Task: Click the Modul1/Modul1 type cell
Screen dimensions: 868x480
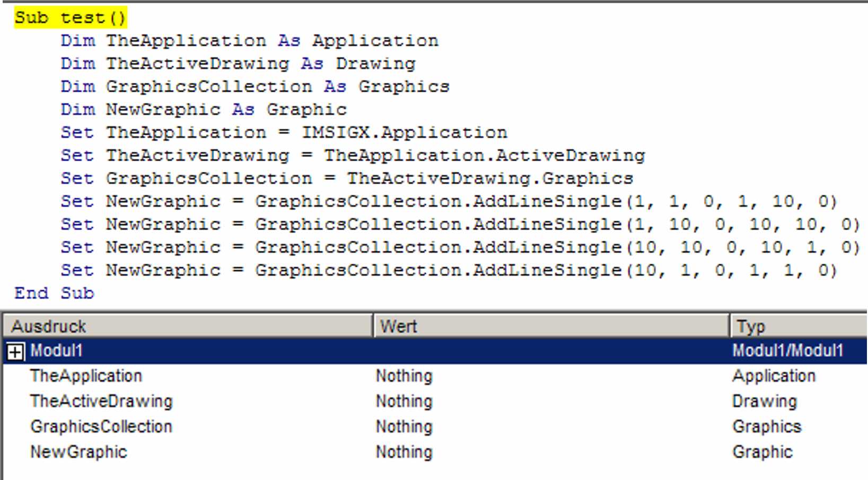Action: point(787,351)
